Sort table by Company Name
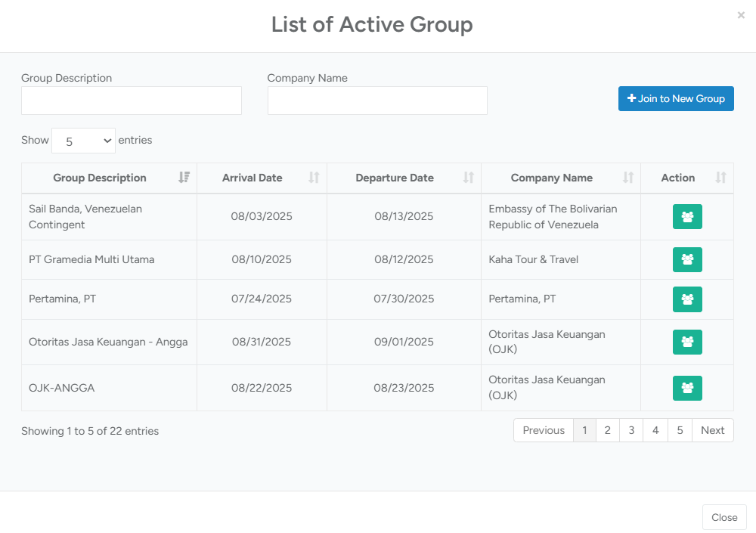The image size is (756, 533). (x=627, y=178)
